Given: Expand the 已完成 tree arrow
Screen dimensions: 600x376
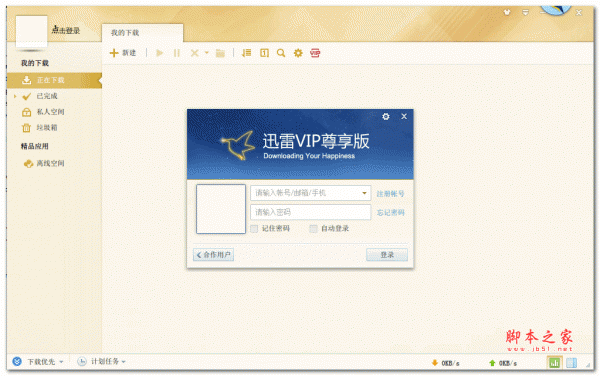Looking at the screenshot, I should (x=15, y=96).
